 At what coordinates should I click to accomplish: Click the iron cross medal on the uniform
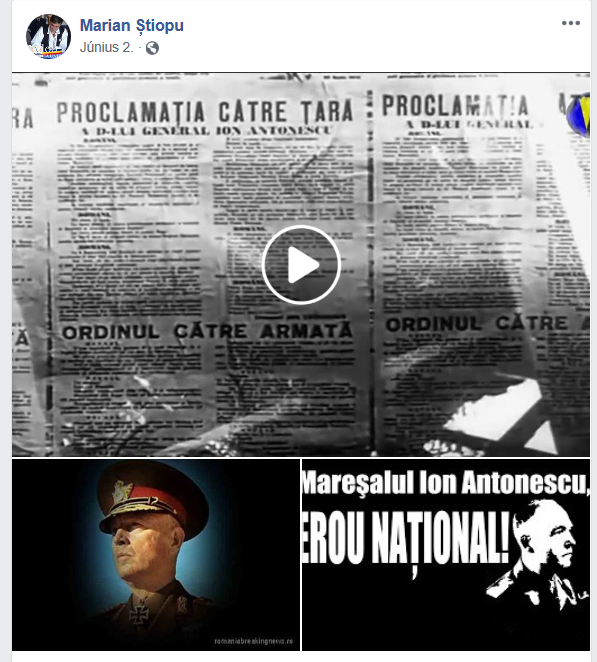tap(139, 613)
